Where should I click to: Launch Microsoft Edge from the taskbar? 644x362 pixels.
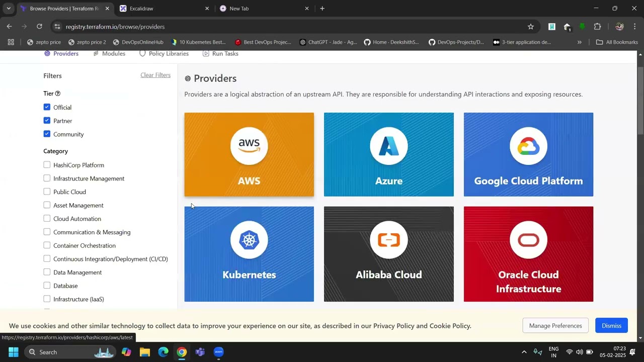pyautogui.click(x=164, y=352)
